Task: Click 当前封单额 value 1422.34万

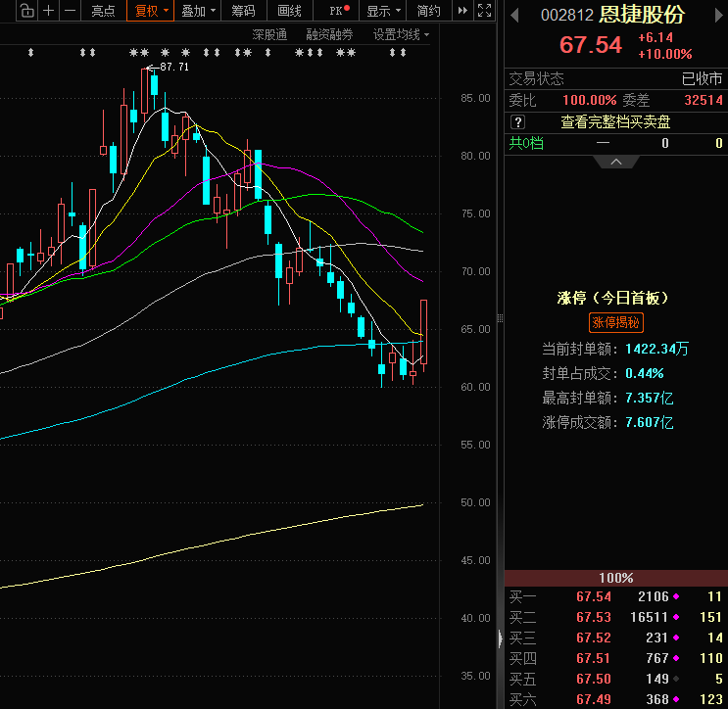Action: (x=656, y=349)
